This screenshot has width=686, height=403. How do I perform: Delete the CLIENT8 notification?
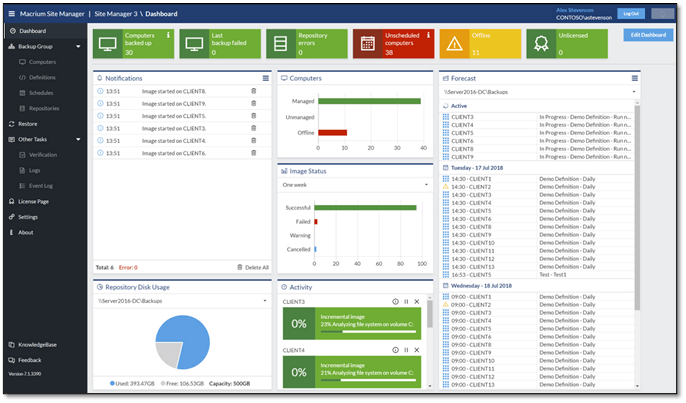click(x=254, y=91)
